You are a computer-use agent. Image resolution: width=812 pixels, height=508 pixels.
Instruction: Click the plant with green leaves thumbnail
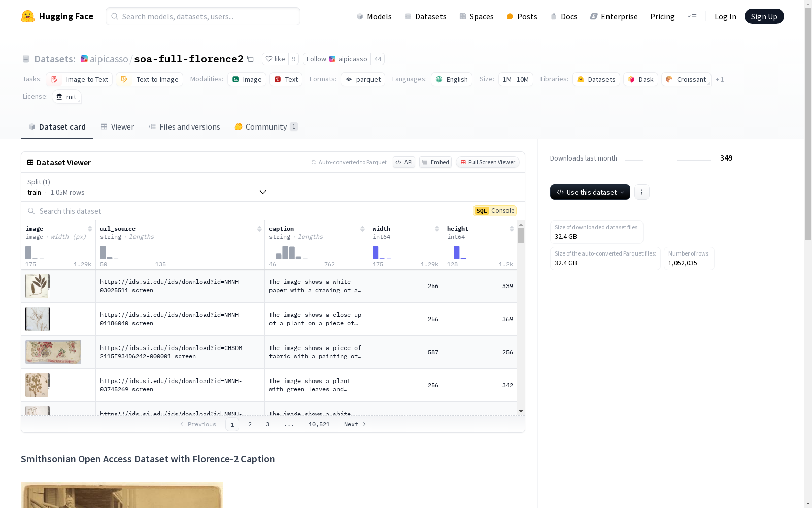[x=38, y=385]
